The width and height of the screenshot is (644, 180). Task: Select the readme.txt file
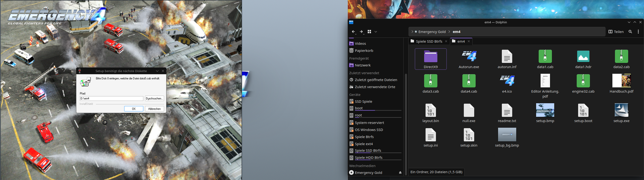(507, 113)
